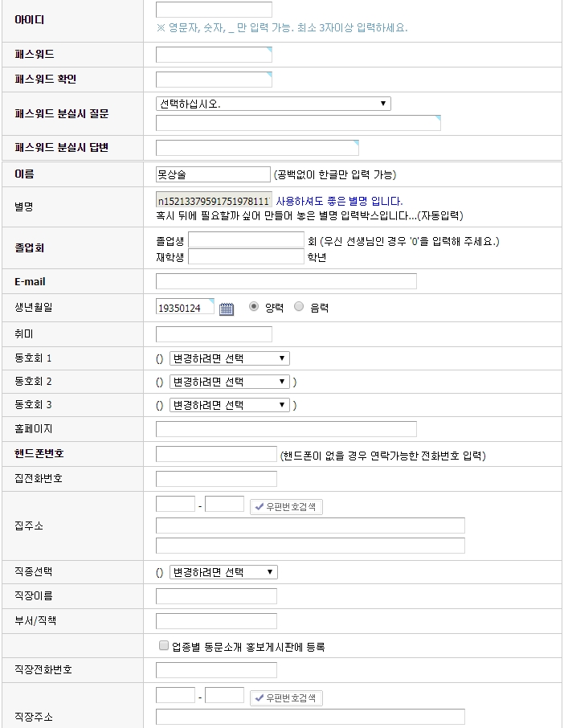The image size is (564, 728).
Task: Check 업종별 동문소개 홍보게시판에 등록 checkbox
Action: [163, 645]
